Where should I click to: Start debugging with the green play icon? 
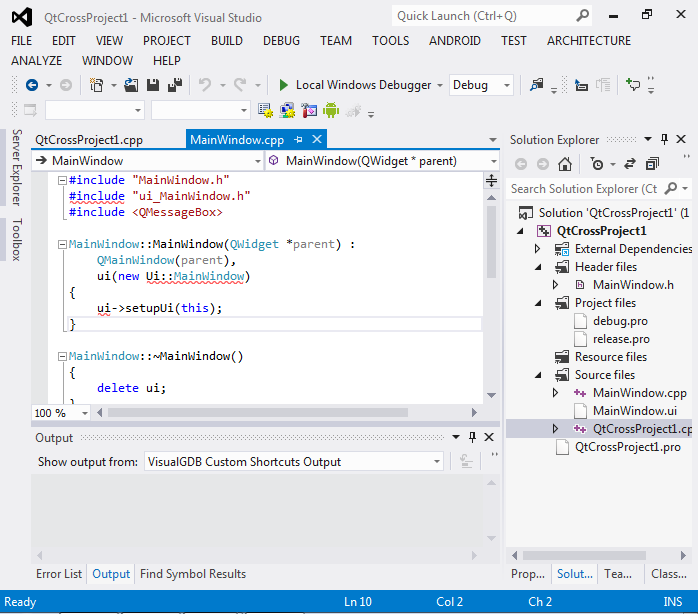pyautogui.click(x=284, y=85)
